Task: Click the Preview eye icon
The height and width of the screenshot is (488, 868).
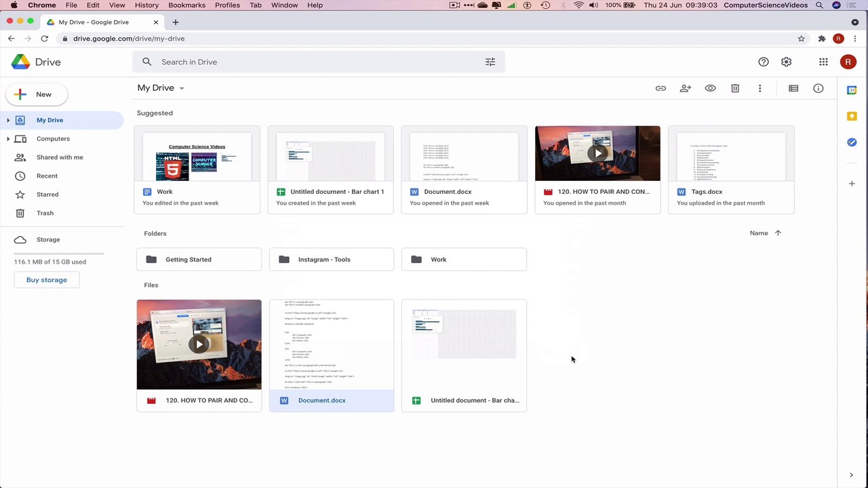Action: pos(710,88)
